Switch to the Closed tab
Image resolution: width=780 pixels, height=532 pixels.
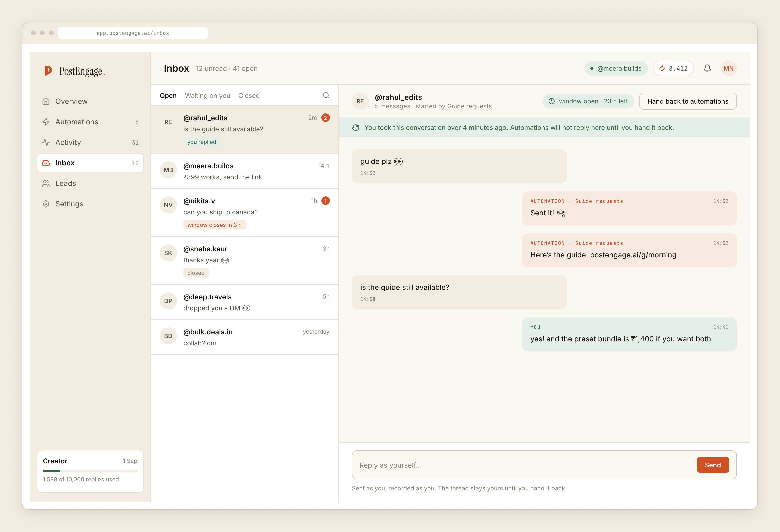249,96
